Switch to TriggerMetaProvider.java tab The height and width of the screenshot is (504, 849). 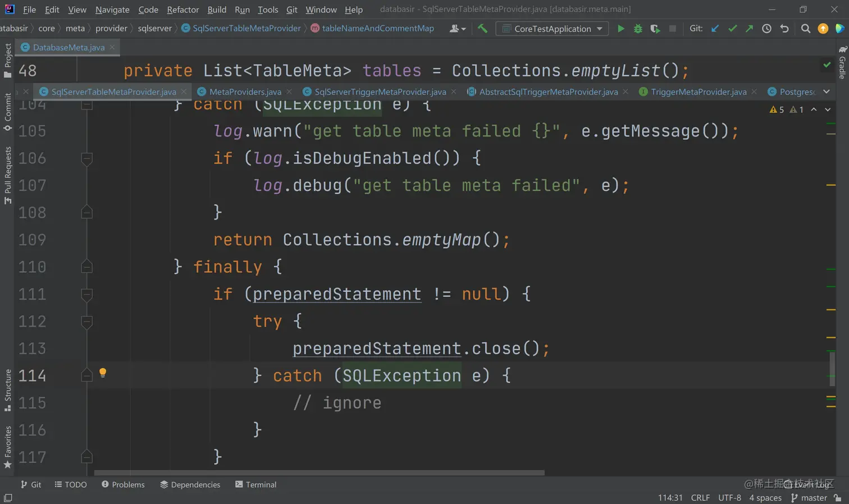coord(699,91)
